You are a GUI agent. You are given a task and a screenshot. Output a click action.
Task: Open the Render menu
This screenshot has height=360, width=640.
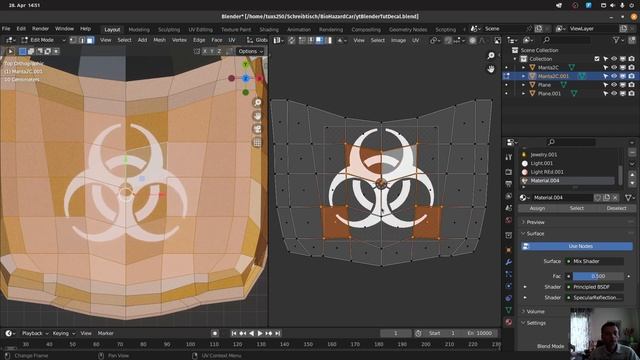point(40,29)
